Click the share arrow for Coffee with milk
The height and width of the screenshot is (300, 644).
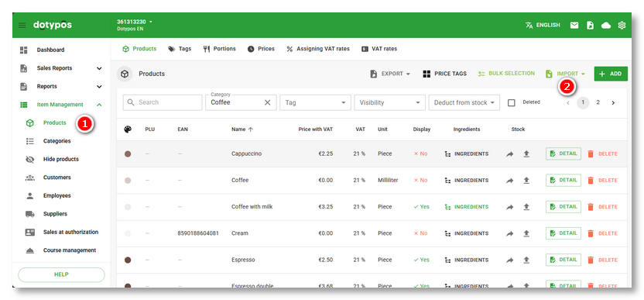(x=509, y=207)
